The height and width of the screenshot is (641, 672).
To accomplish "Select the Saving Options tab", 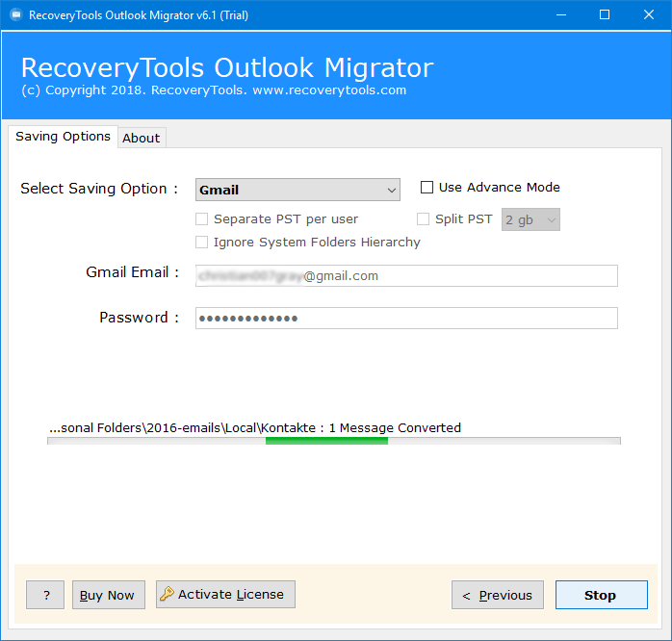I will pos(63,137).
